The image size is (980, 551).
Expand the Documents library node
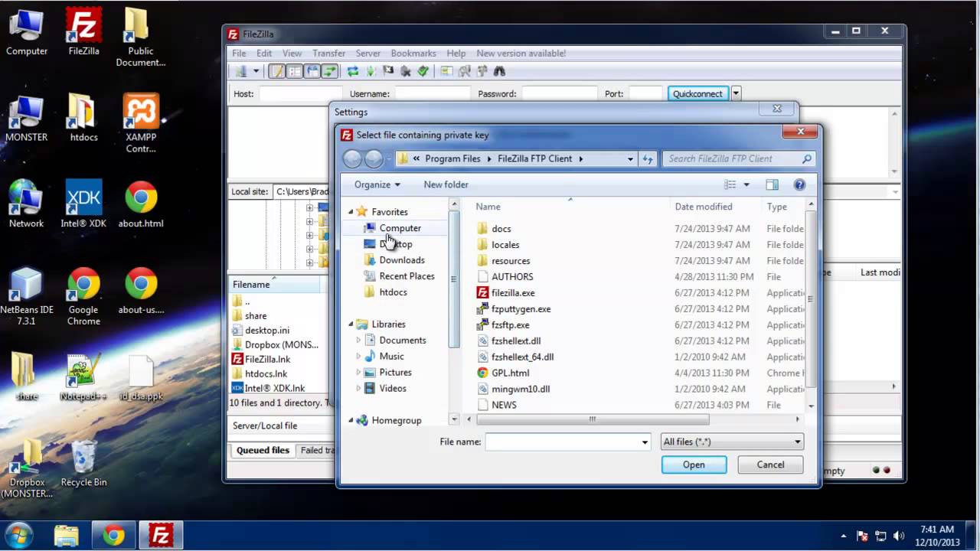[x=358, y=341]
